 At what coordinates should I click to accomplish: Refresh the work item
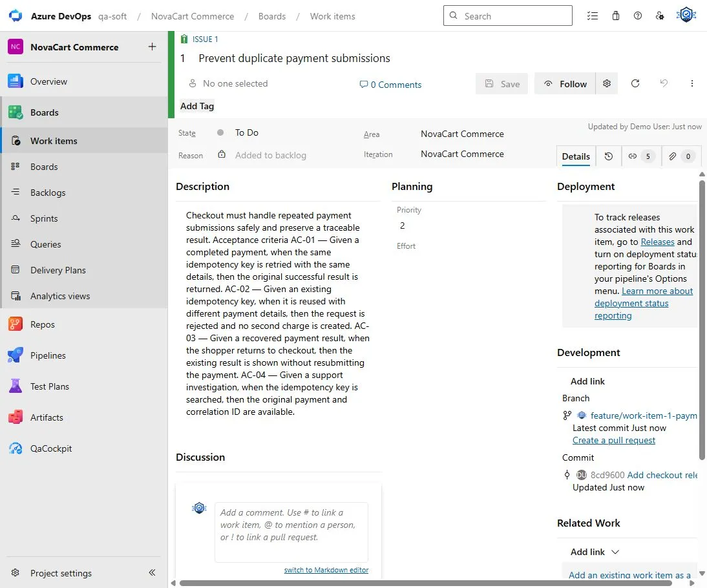pyautogui.click(x=635, y=83)
